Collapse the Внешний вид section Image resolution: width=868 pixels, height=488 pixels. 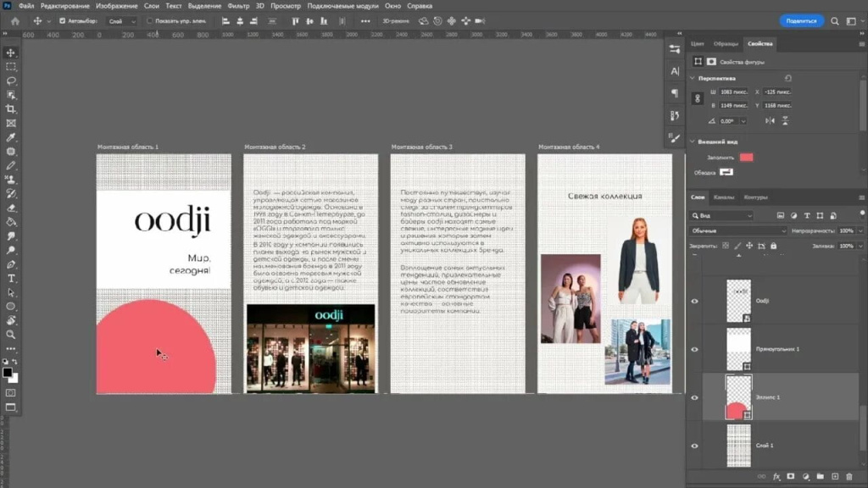(x=693, y=141)
